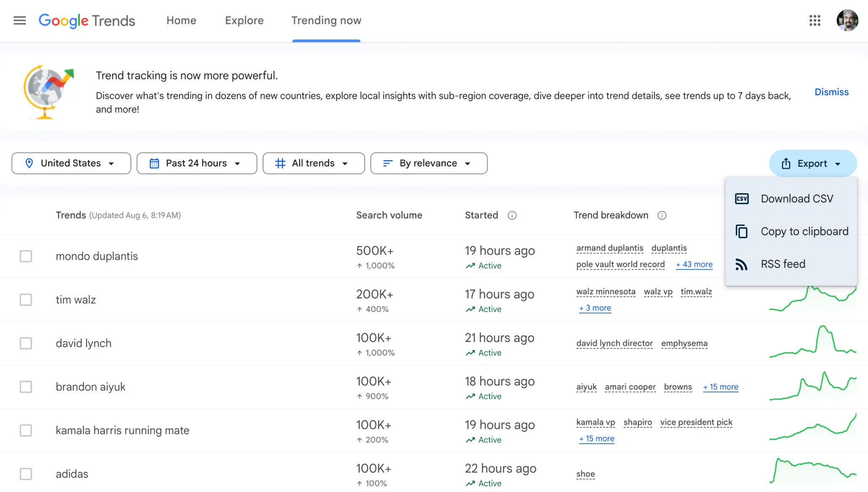Expand +43 more breakdown terms
The image size is (868, 492).
(x=694, y=264)
